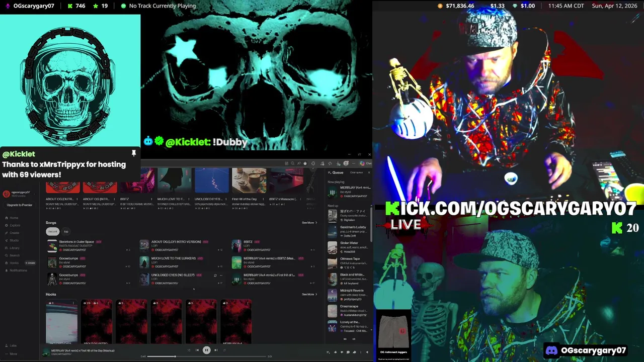Toggle the queue from the player bar
The image size is (644, 362).
[x=328, y=352]
